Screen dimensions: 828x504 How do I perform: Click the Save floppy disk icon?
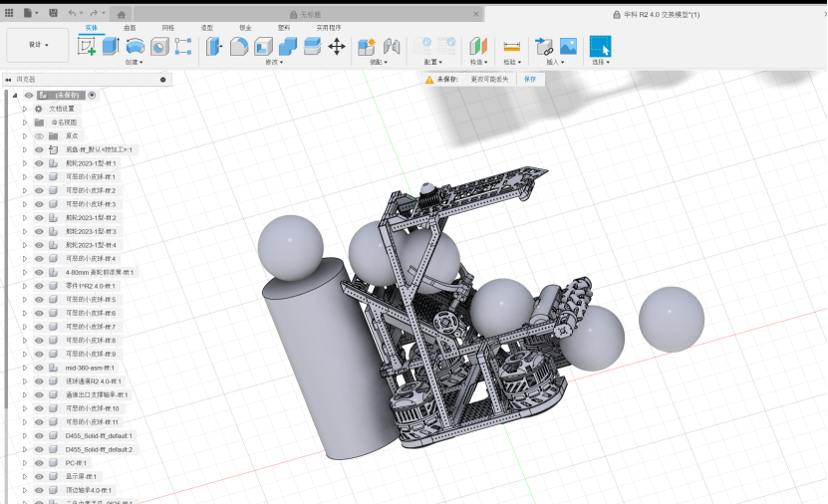(54, 13)
